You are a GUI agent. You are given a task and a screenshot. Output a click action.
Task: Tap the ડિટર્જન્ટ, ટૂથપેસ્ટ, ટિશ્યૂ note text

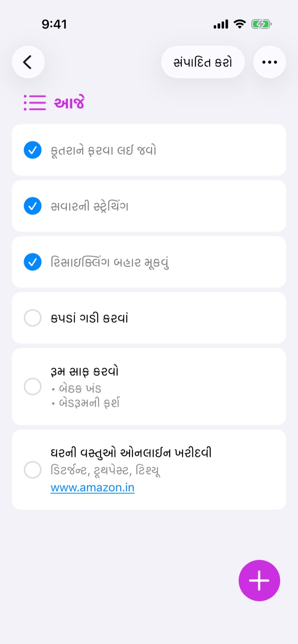point(106,470)
